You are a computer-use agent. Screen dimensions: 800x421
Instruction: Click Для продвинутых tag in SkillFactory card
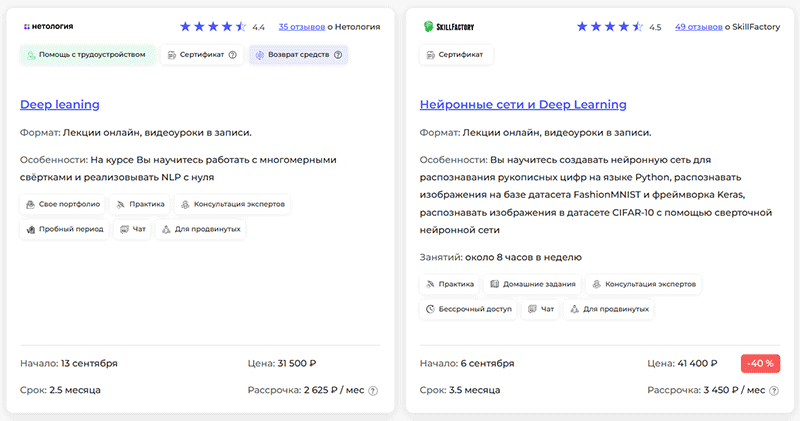[x=609, y=309]
